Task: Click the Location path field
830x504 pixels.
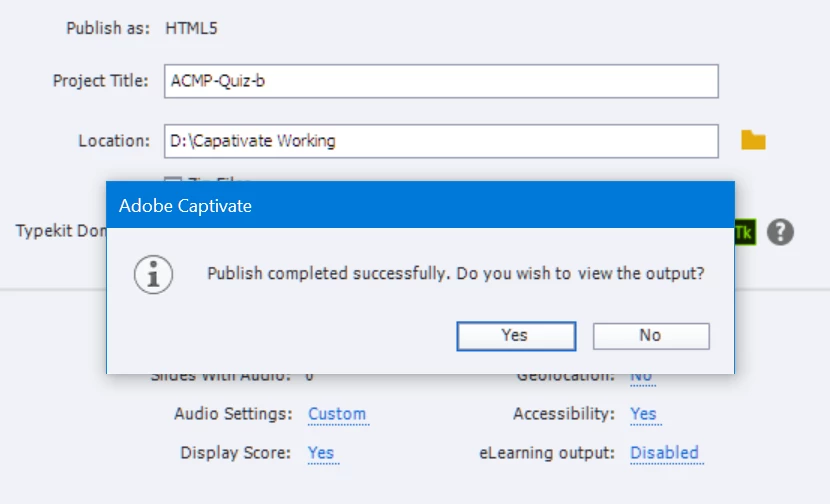Action: (441, 141)
